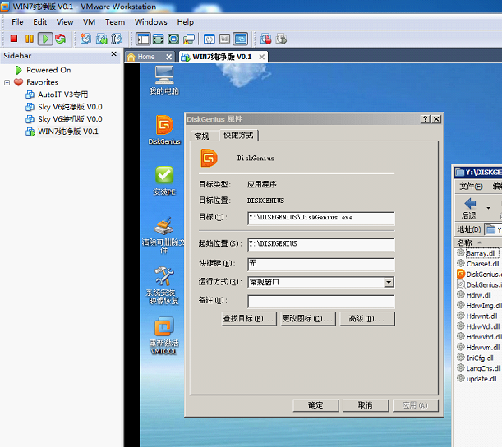Viewport: 502px width, 448px height.
Task: Select Powered On in the Sidebar
Action: (x=48, y=70)
